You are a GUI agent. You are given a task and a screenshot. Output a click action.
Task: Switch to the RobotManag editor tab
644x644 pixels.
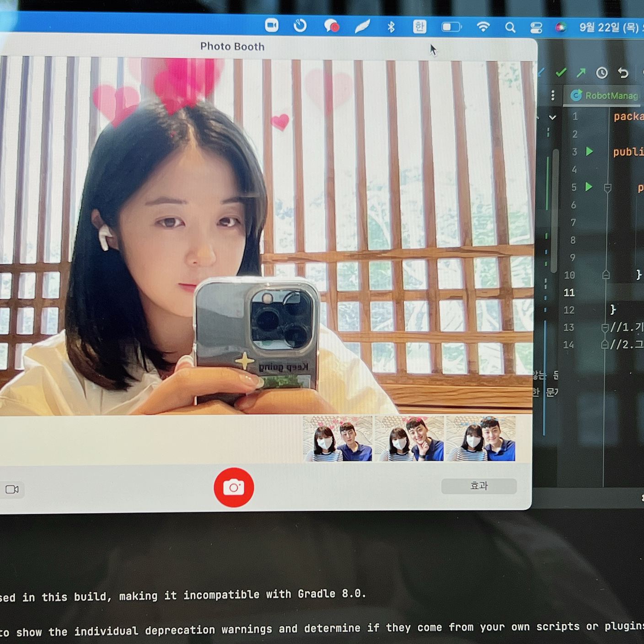(x=605, y=96)
